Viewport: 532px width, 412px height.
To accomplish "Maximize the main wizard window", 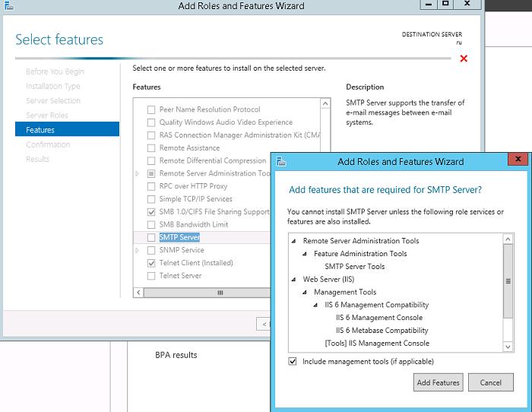I will (x=446, y=5).
